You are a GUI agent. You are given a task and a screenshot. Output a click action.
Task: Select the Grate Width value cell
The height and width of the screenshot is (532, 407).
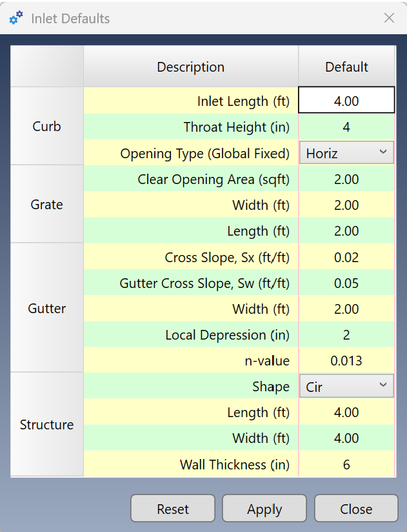(346, 205)
